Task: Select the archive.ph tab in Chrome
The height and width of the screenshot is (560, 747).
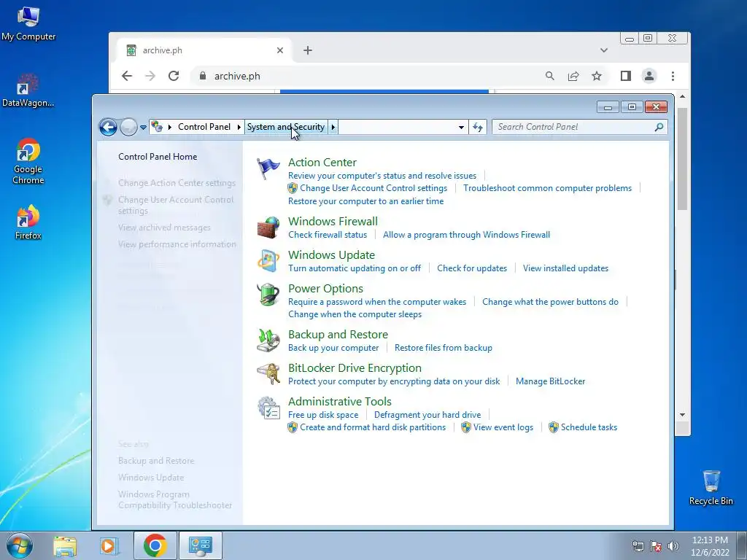Action: click(x=204, y=50)
